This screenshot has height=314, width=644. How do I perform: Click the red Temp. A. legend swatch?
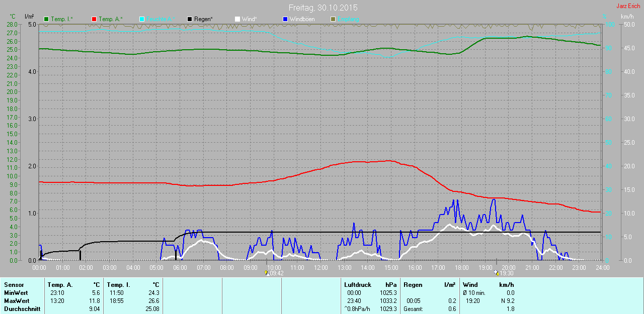pos(94,19)
